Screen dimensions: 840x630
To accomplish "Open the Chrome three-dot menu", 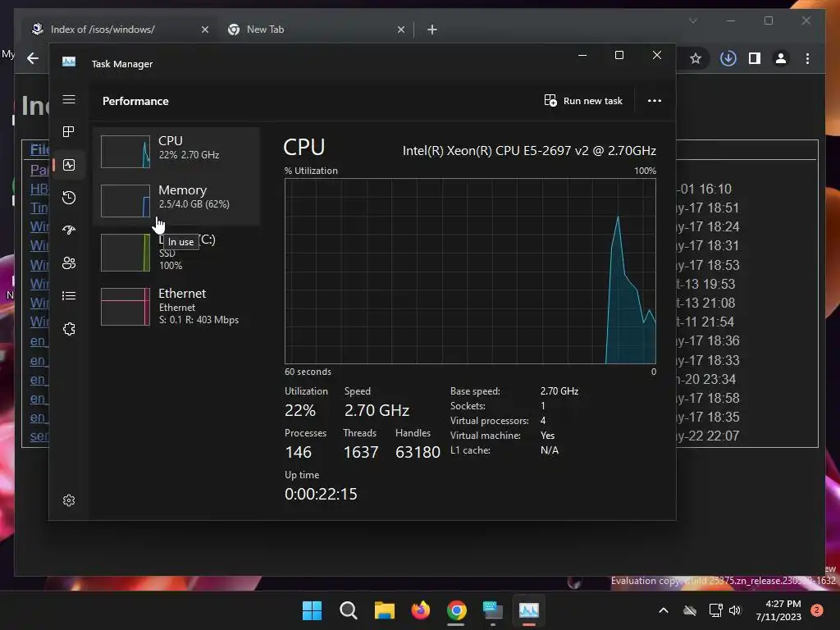I will (807, 58).
